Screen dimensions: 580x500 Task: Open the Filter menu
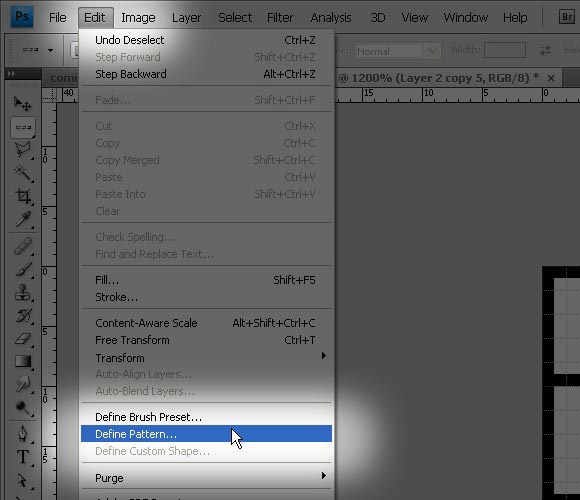tap(280, 17)
